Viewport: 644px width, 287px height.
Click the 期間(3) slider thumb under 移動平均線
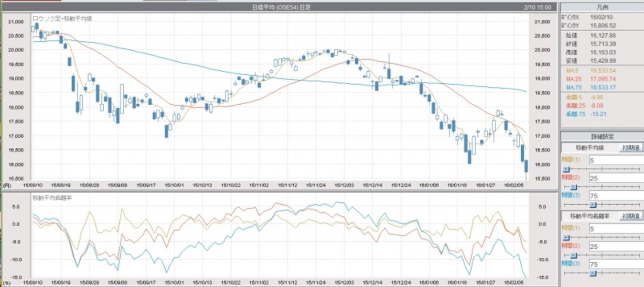(x=592, y=204)
